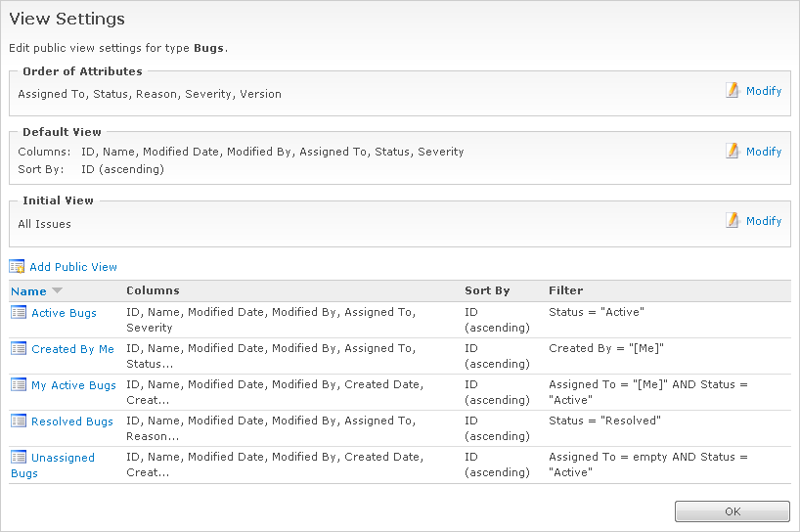
Task: Click the list icon beside Active Bugs
Action: click(x=19, y=312)
